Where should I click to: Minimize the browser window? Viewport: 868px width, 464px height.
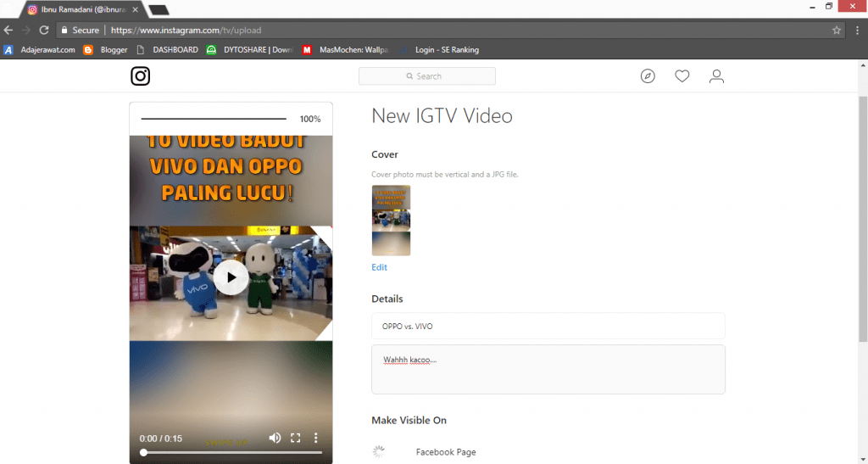click(812, 7)
